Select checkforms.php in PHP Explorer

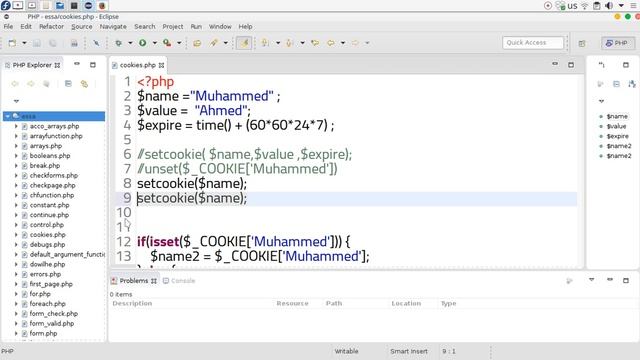54,175
